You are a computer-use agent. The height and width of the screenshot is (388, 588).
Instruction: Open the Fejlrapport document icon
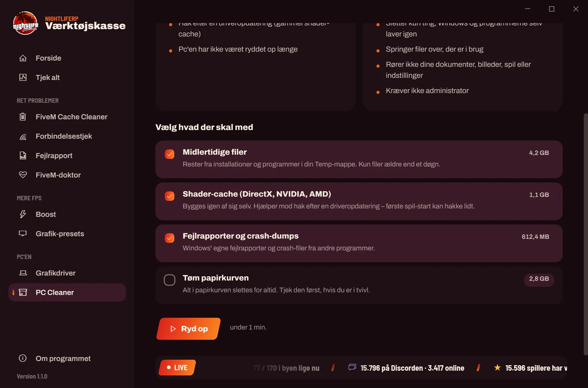click(23, 156)
